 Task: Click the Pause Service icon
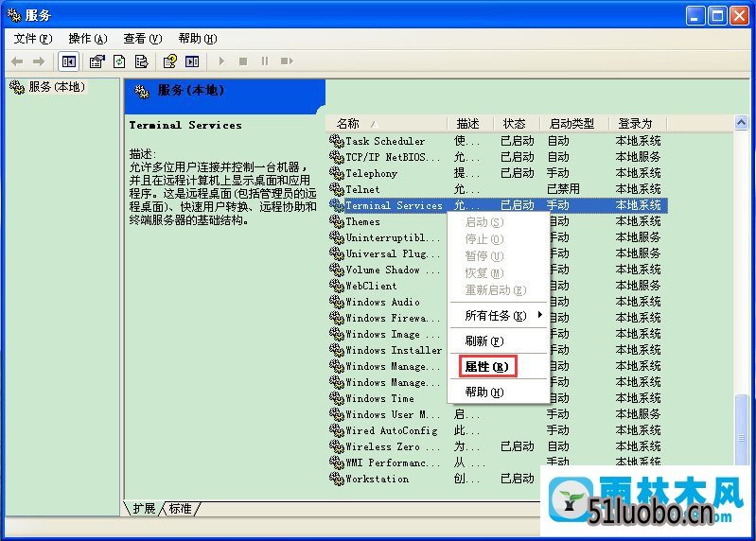(x=265, y=61)
